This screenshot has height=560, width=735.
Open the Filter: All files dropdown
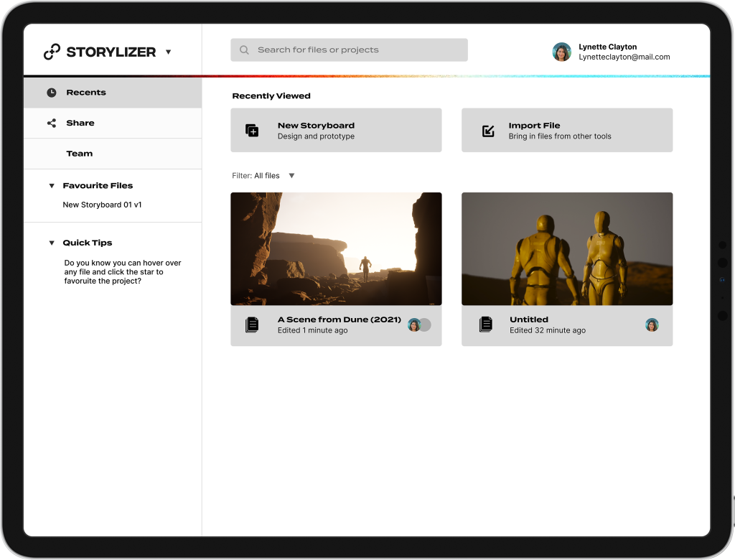pos(263,175)
